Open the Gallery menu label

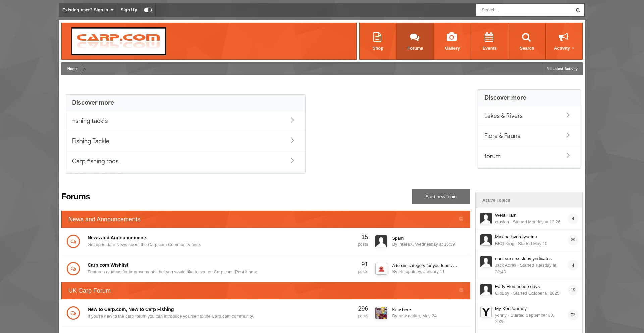[452, 48]
